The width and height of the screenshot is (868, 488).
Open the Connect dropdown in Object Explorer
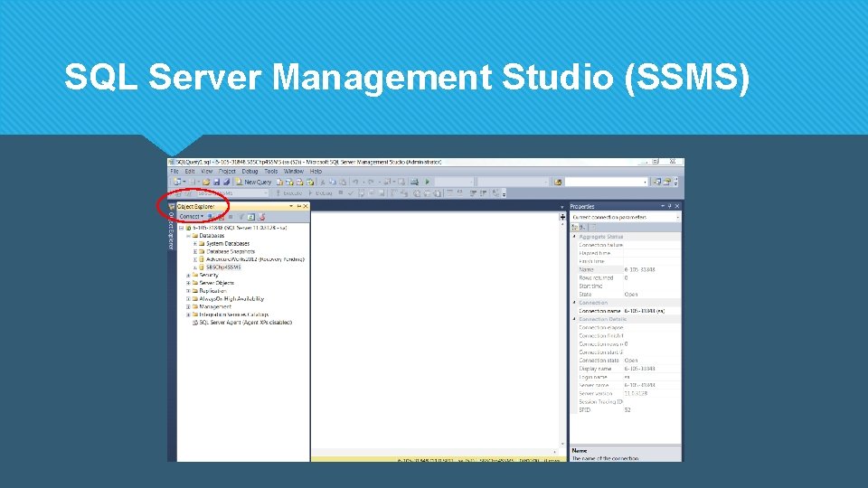(x=191, y=216)
